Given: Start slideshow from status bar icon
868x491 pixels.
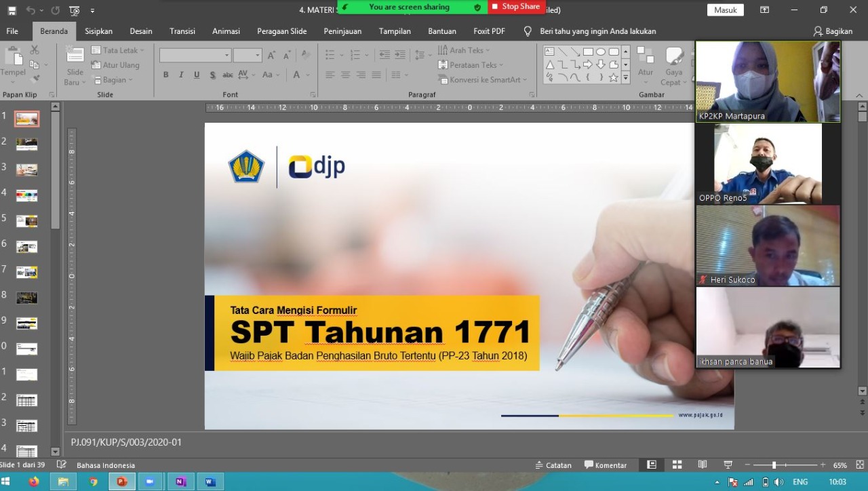Looking at the screenshot, I should [x=728, y=465].
